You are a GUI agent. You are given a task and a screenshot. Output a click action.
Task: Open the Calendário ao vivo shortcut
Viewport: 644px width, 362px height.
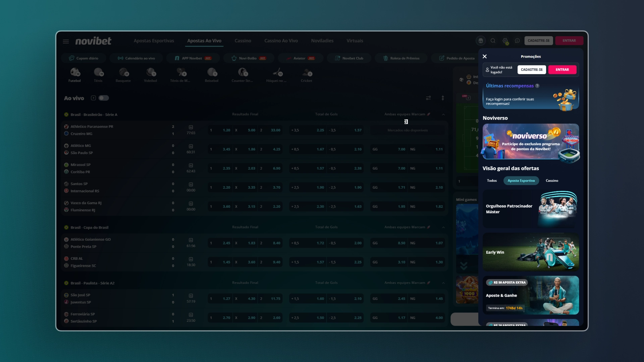(x=136, y=58)
